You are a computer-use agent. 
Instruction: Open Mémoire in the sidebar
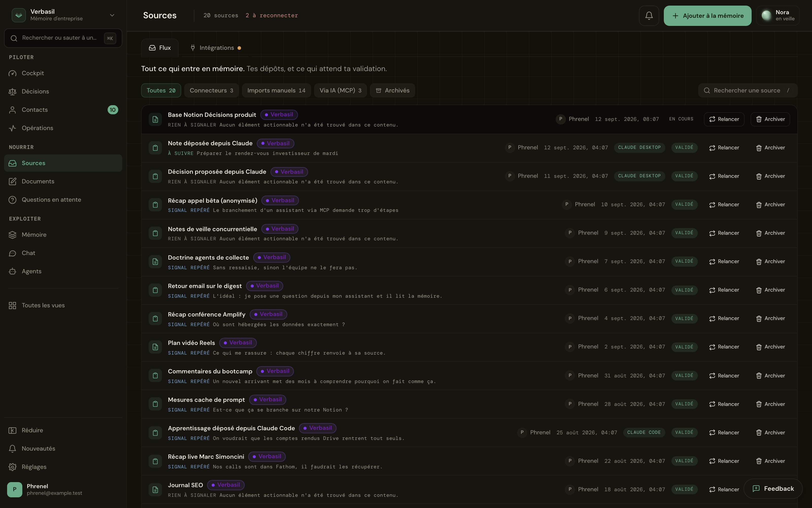click(x=63, y=235)
